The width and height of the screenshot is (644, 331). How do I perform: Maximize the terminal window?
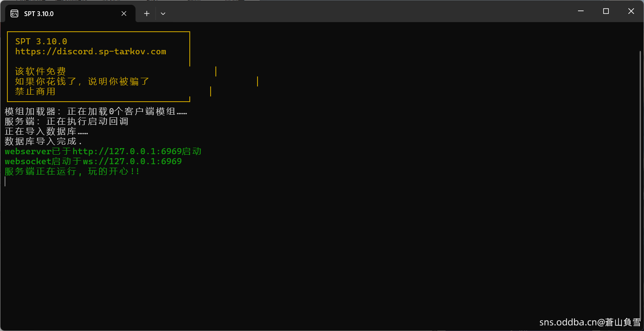click(x=606, y=11)
